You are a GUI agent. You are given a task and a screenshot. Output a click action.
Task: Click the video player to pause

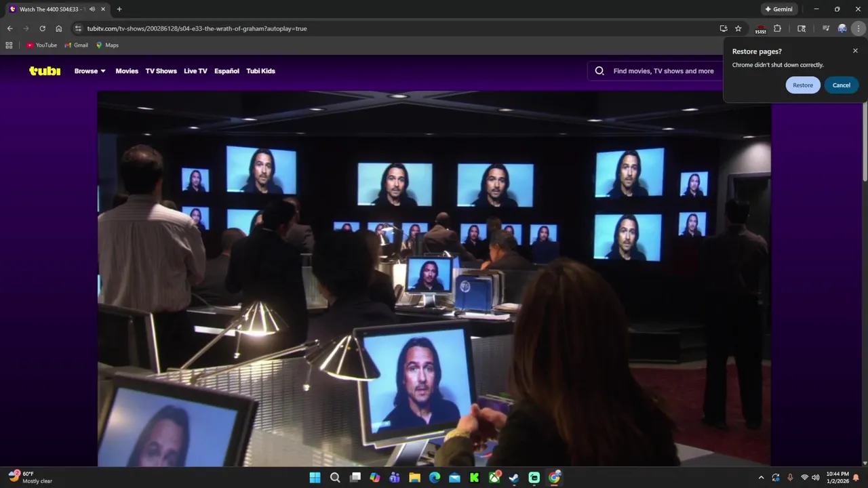(x=434, y=279)
